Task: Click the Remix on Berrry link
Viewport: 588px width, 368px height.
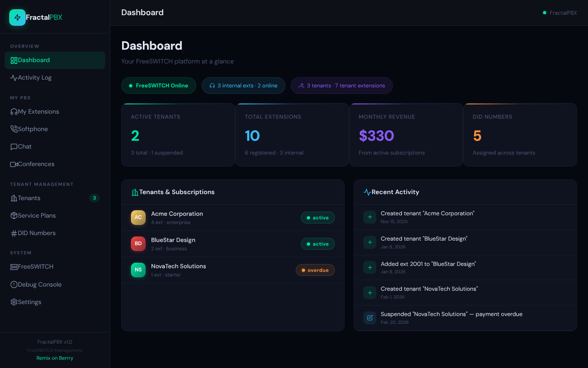Action: pyautogui.click(x=55, y=358)
